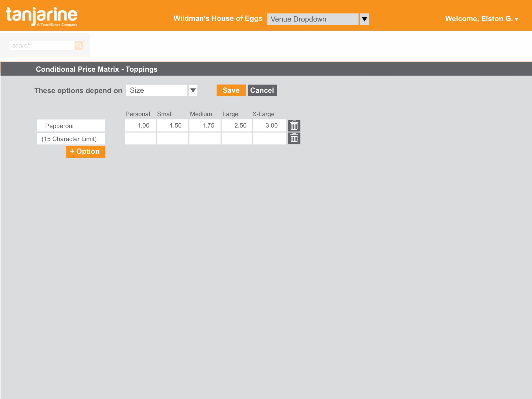Save the price matrix
Image resolution: width=532 pixels, height=399 pixels.
point(231,90)
